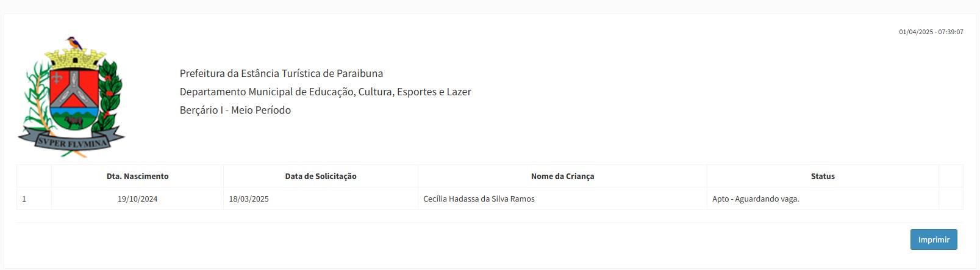
Task: Select the Dta. Nascimento column header
Action: click(x=137, y=176)
